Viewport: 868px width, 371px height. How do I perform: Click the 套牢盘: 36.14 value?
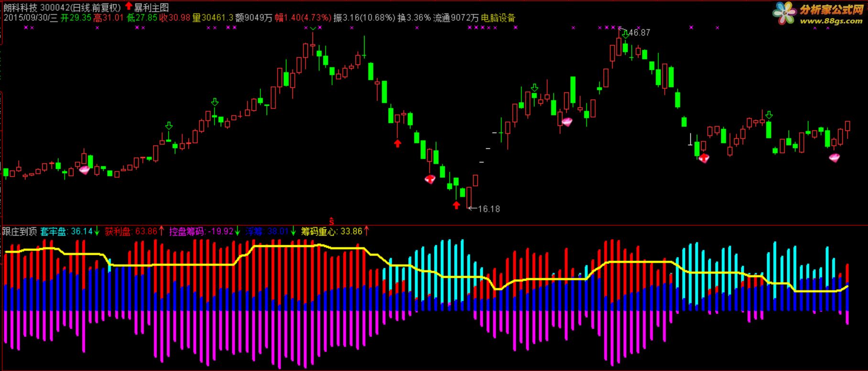click(66, 232)
